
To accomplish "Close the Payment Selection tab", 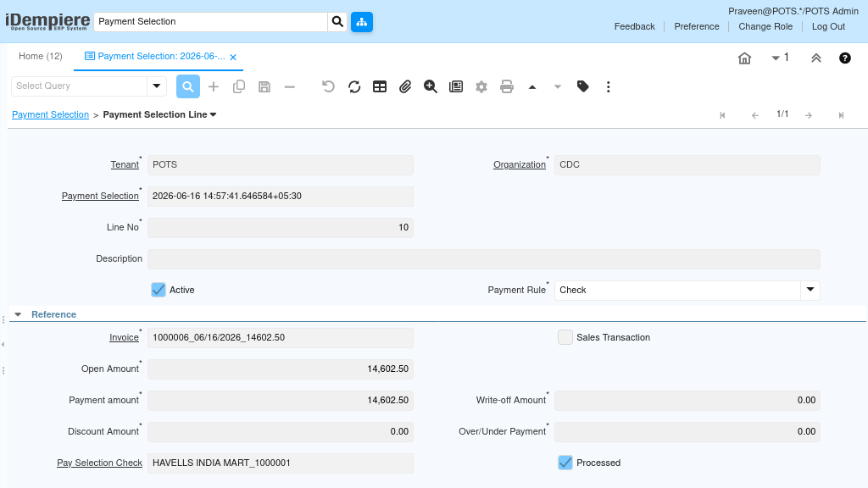I will coord(233,57).
